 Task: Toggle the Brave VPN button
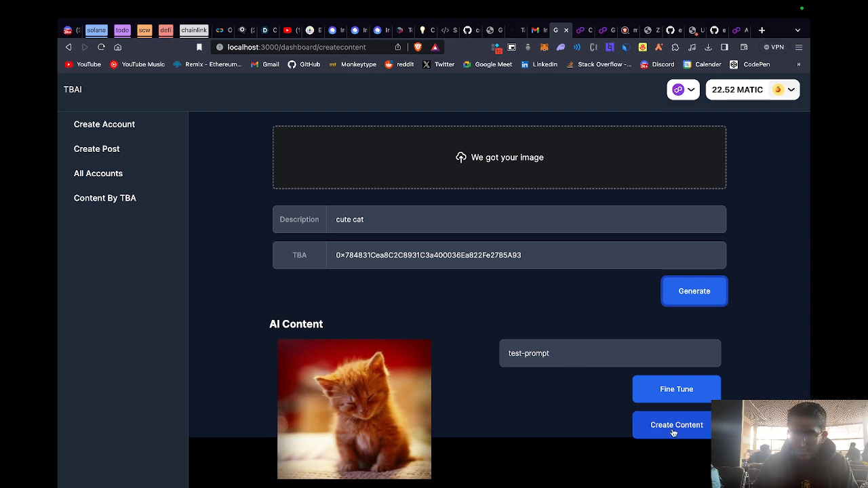(x=774, y=47)
